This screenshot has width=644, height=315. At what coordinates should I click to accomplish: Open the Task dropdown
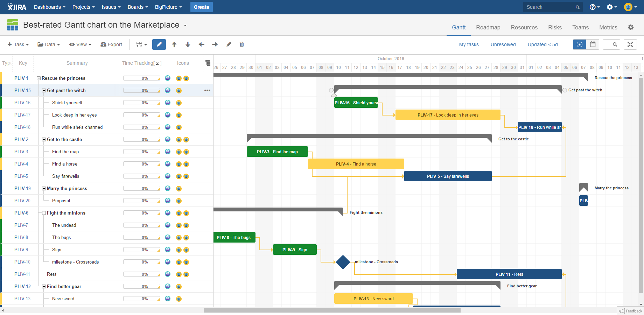pyautogui.click(x=18, y=44)
